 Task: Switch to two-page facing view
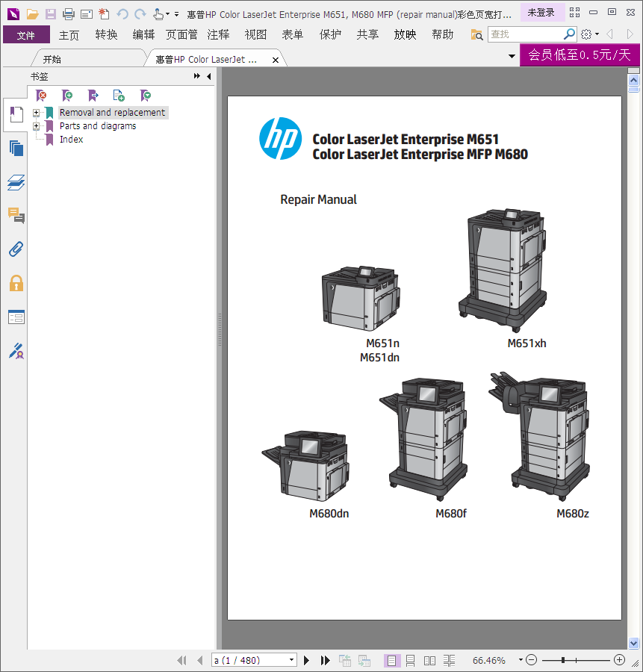429,661
